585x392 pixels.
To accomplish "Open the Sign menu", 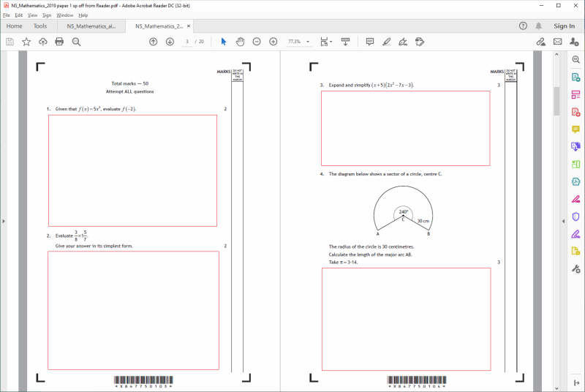I will pyautogui.click(x=47, y=15).
